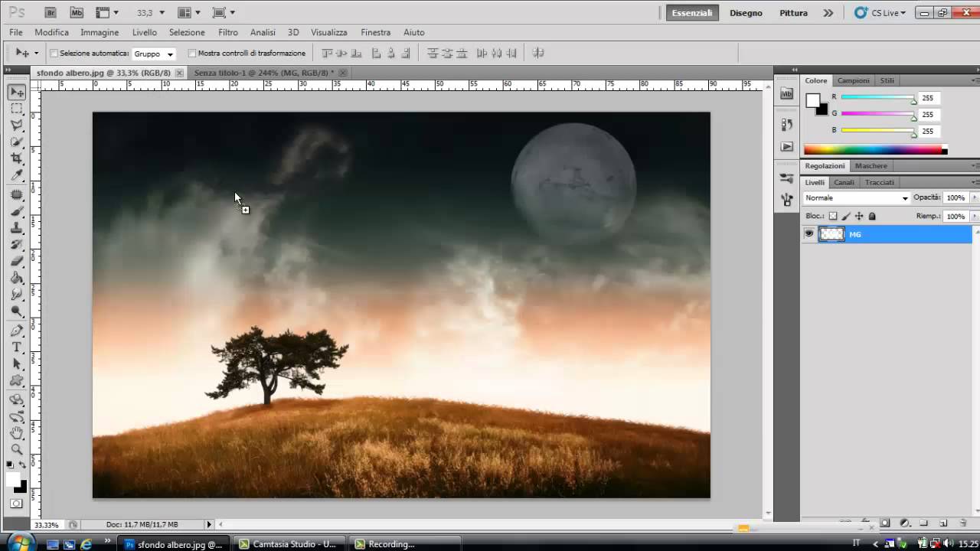Screen dimensions: 980x551
Task: Open the Livello menu
Action: pos(144,32)
